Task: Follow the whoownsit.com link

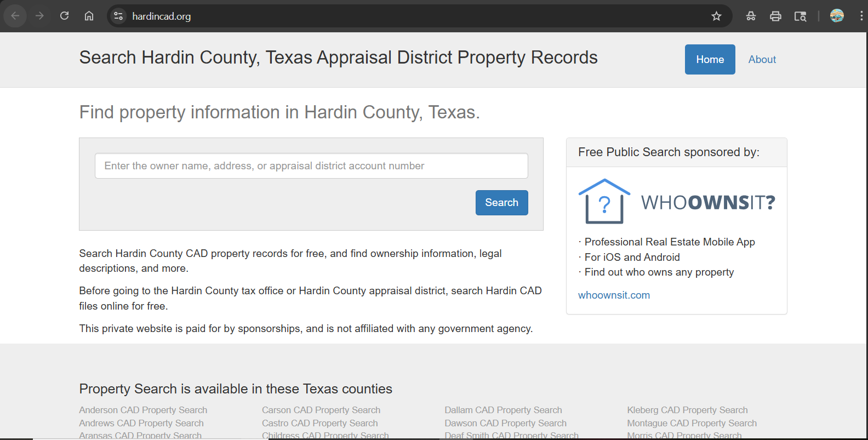Action: click(x=614, y=295)
